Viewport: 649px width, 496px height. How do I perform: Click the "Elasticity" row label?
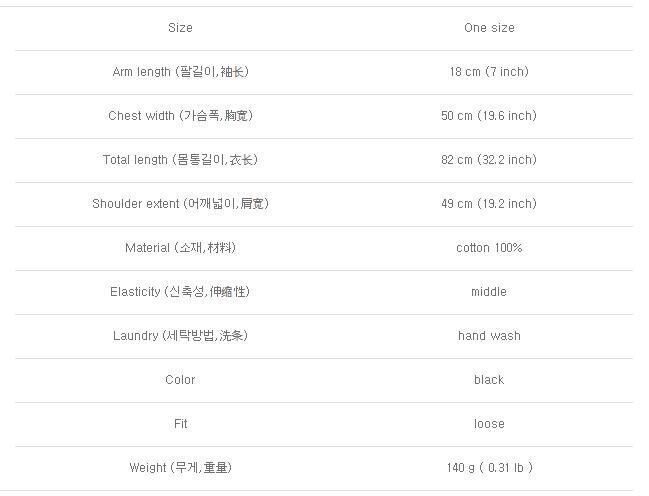[180, 292]
